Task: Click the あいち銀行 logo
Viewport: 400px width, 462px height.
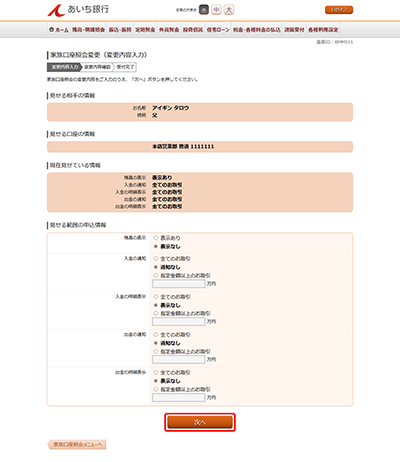Action: pos(78,10)
